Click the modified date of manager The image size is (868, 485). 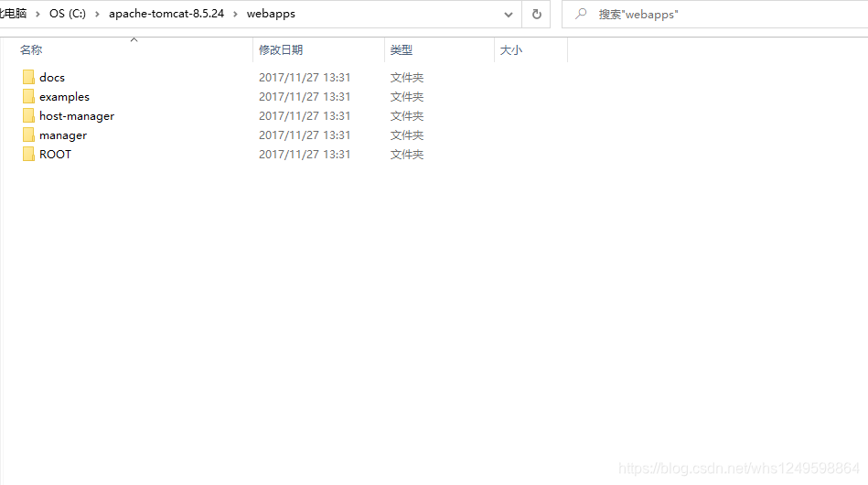(x=305, y=135)
